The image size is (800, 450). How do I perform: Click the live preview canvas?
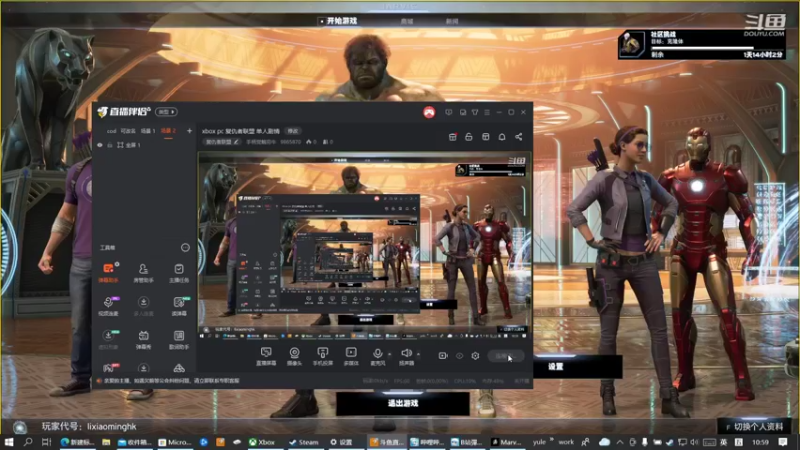[364, 245]
